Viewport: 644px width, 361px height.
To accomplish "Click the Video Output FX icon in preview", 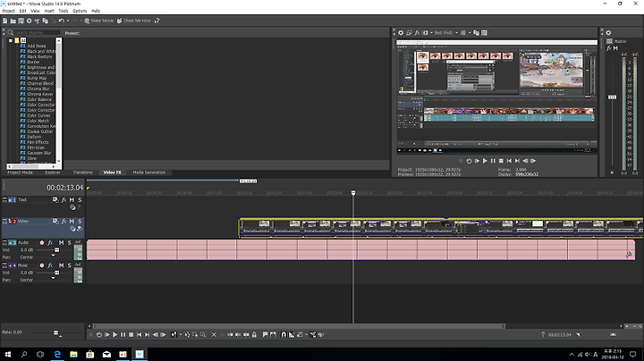I will pos(417,32).
